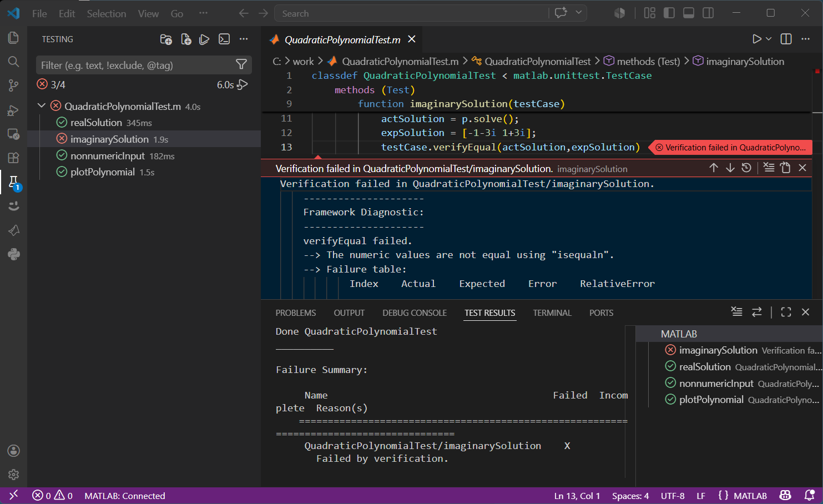Open Customize Layout button
This screenshot has width=823, height=504.
pos(649,13)
